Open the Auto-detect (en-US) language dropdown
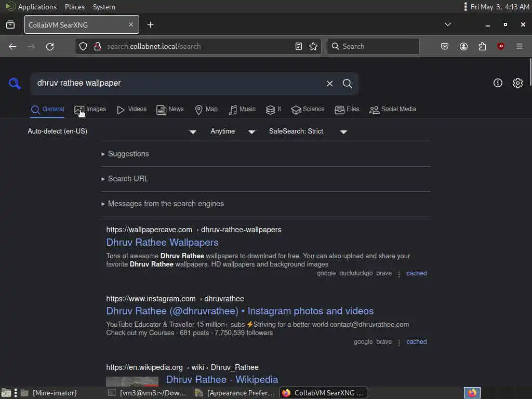This screenshot has height=399, width=532. [112, 131]
